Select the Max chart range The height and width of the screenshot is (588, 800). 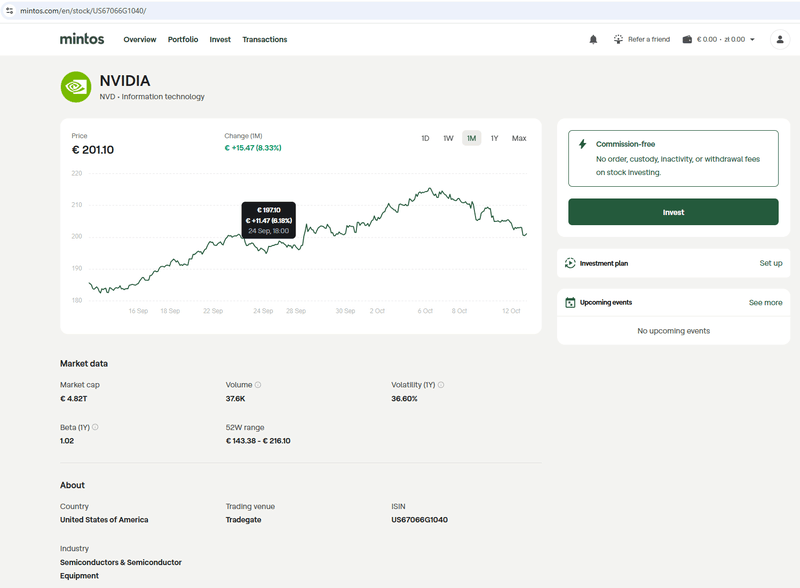pos(519,138)
